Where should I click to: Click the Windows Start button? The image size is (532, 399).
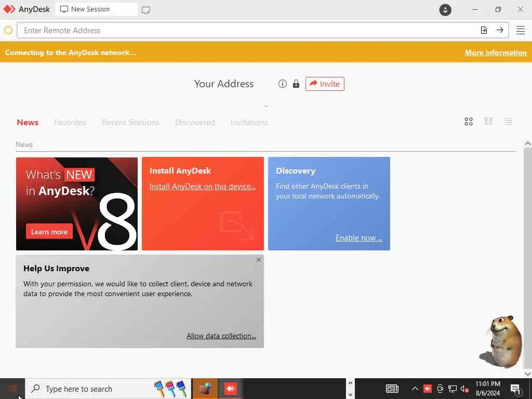(12, 389)
